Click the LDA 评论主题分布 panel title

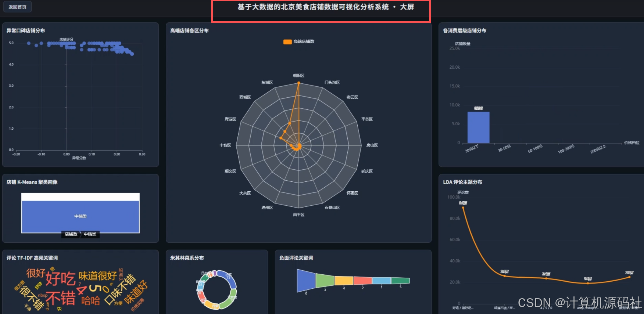462,182
